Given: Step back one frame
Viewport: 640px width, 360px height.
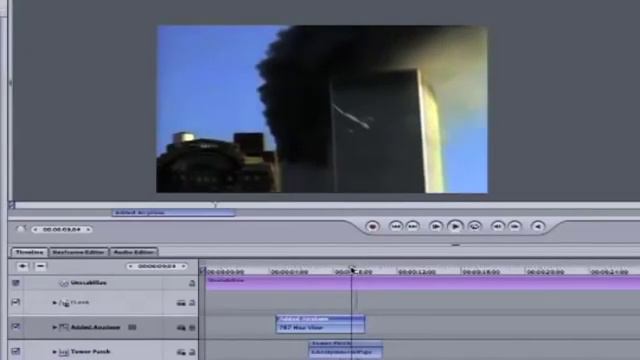Looking at the screenshot, I should pos(497,226).
